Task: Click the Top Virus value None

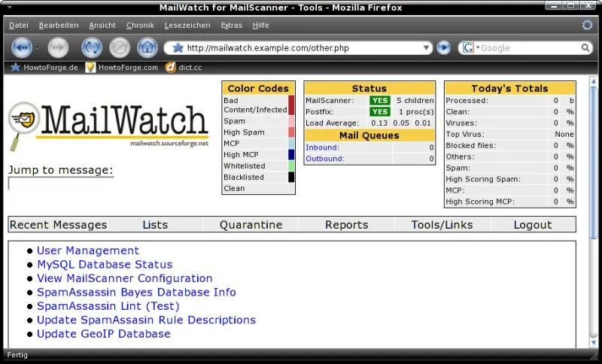Action: (x=564, y=135)
